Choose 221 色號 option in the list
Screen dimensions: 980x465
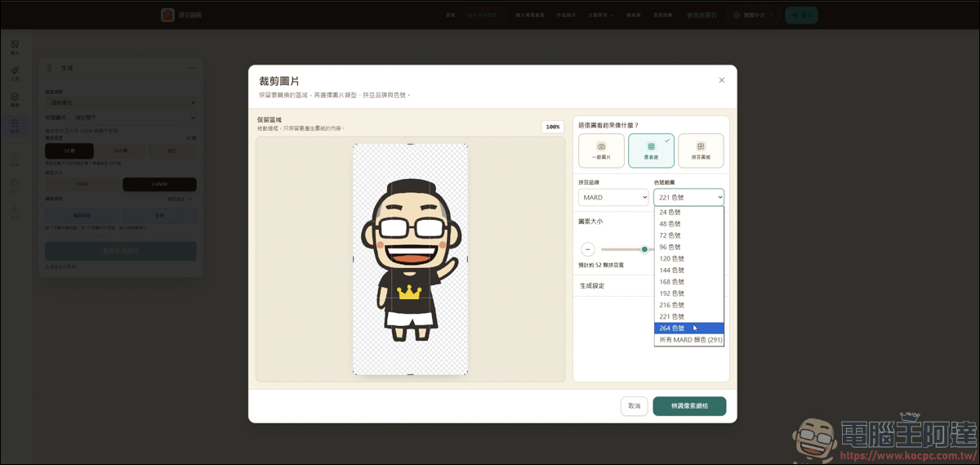tap(688, 316)
